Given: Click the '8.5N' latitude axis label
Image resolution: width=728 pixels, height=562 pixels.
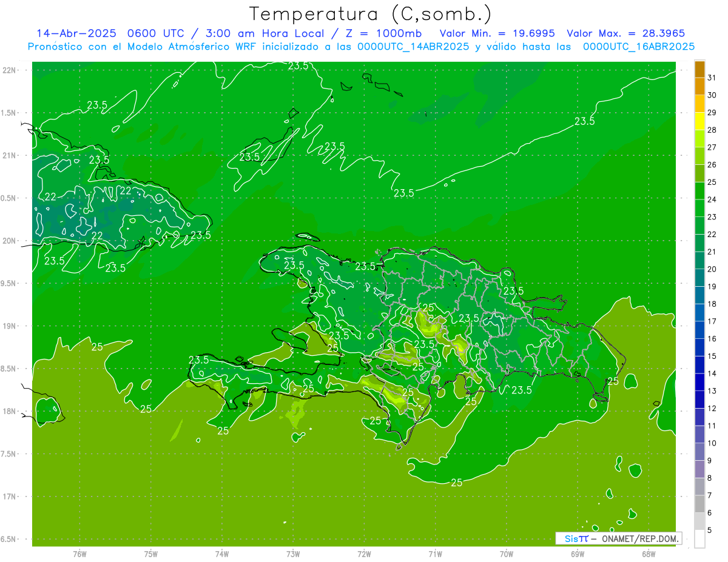Looking at the screenshot, I should pos(8,369).
